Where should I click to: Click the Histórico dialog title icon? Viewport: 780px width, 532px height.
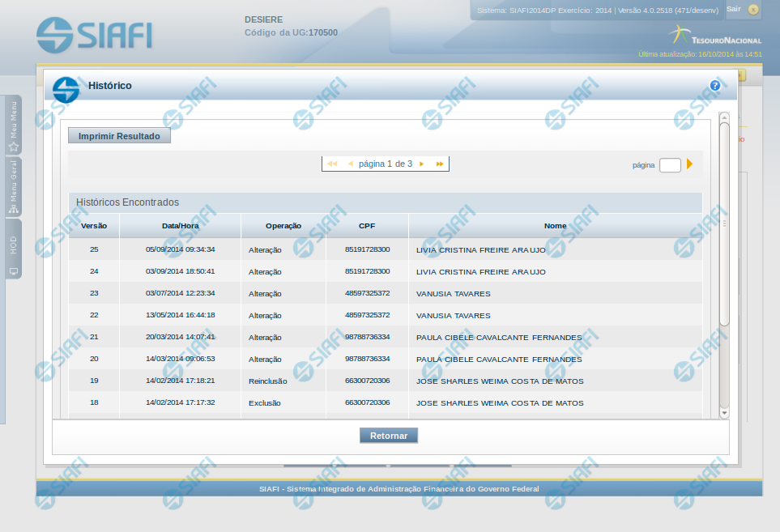66,87
